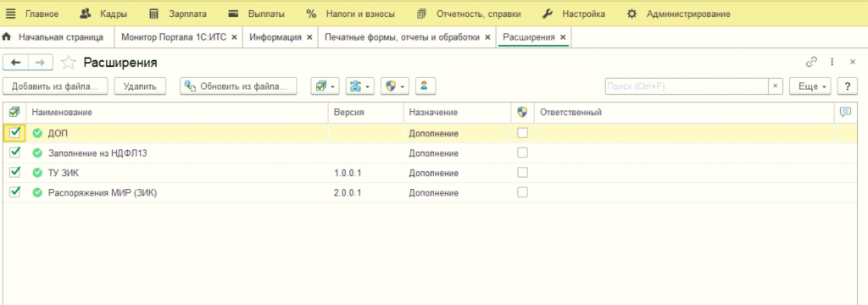Click the Обновить из файла... button

click(x=238, y=86)
